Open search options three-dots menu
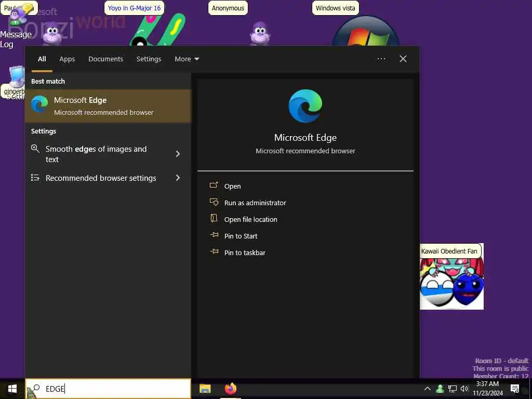This screenshot has height=399, width=532. (x=381, y=59)
